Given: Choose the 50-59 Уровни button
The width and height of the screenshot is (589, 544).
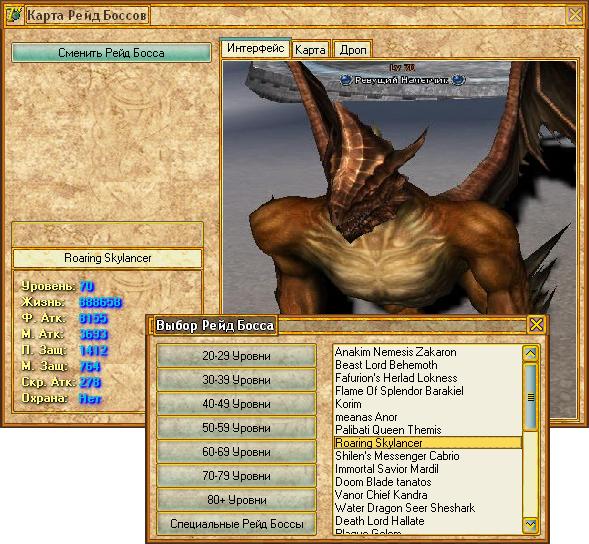Looking at the screenshot, I should 236,428.
